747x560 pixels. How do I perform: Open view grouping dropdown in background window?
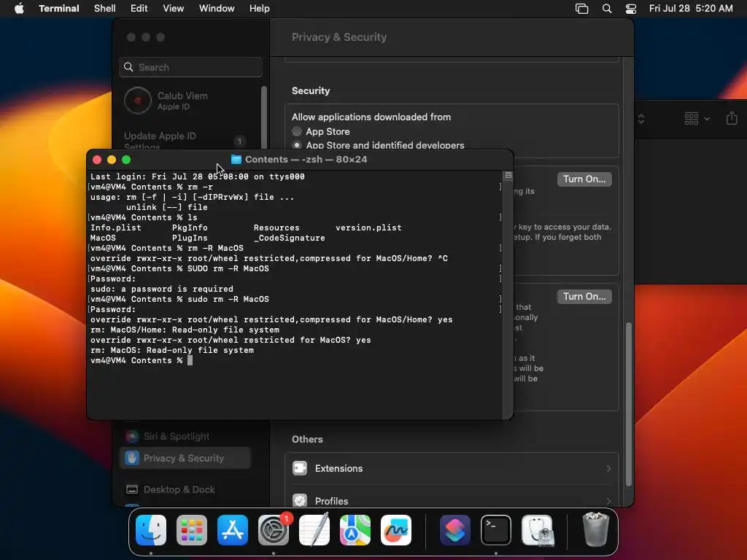(x=697, y=119)
